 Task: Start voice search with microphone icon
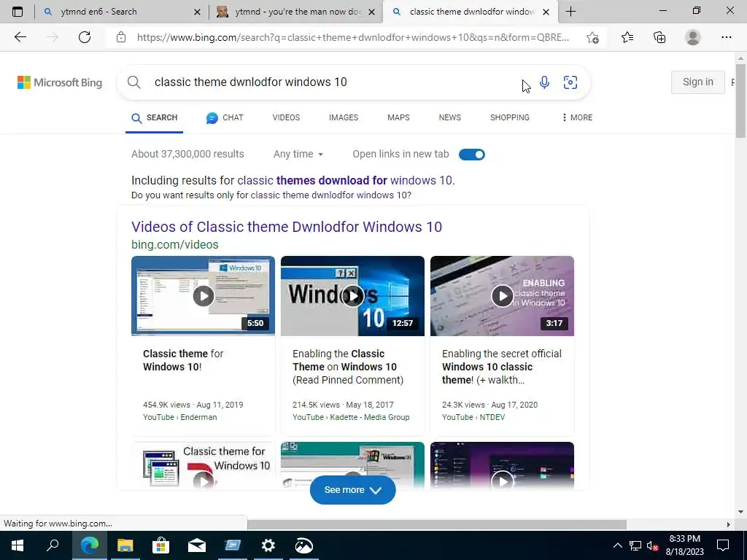click(544, 82)
